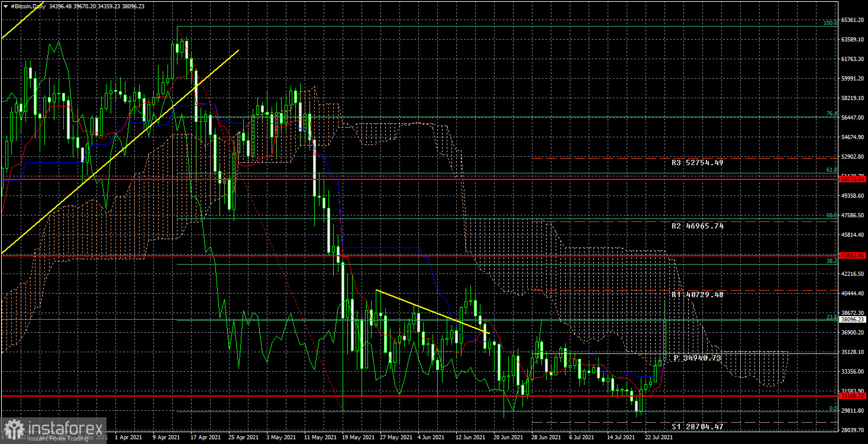Click the 40444.40 price axis value
Screen dimensions: 868x444
853,293
